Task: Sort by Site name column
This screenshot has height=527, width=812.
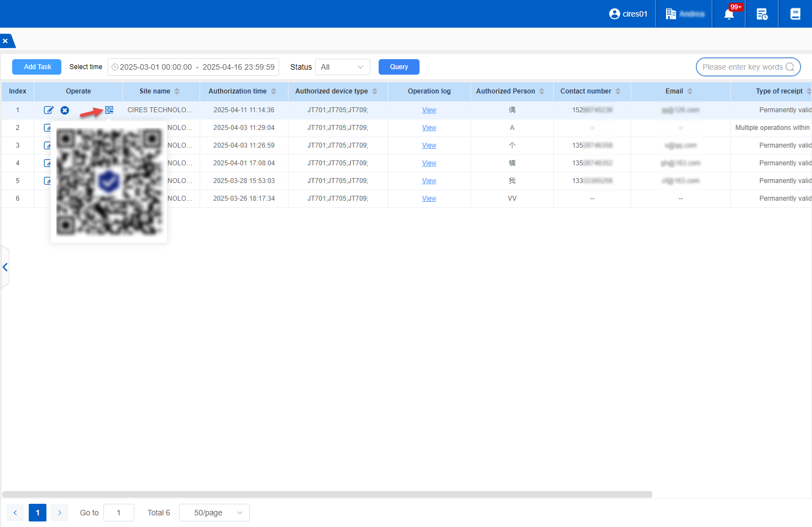Action: click(x=177, y=91)
